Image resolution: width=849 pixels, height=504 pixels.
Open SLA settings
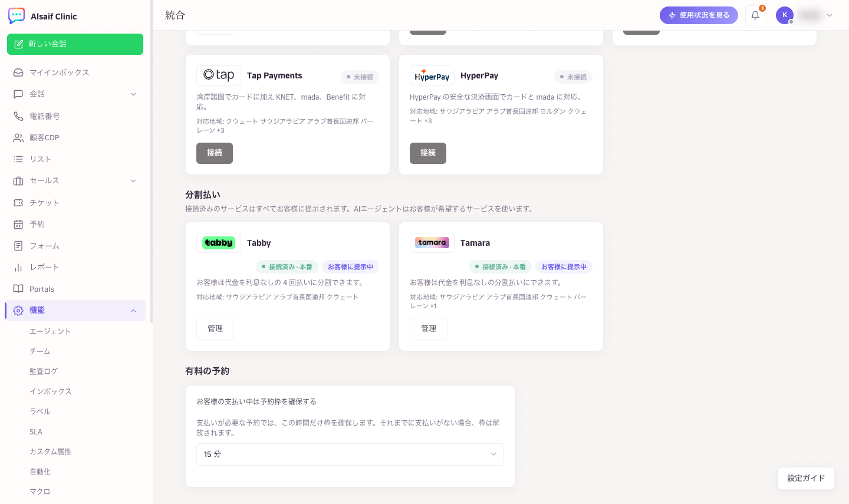(x=36, y=431)
